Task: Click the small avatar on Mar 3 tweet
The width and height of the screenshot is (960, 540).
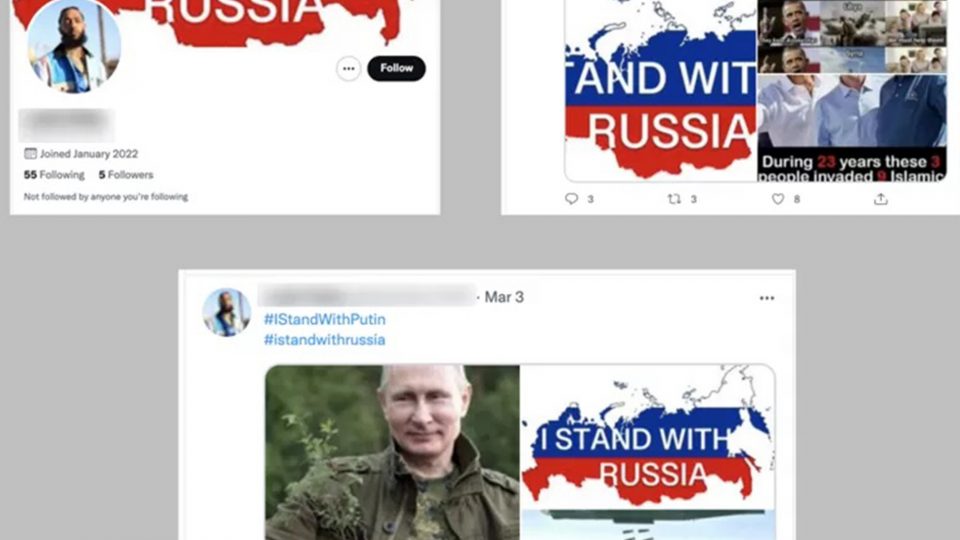Action: [x=227, y=312]
